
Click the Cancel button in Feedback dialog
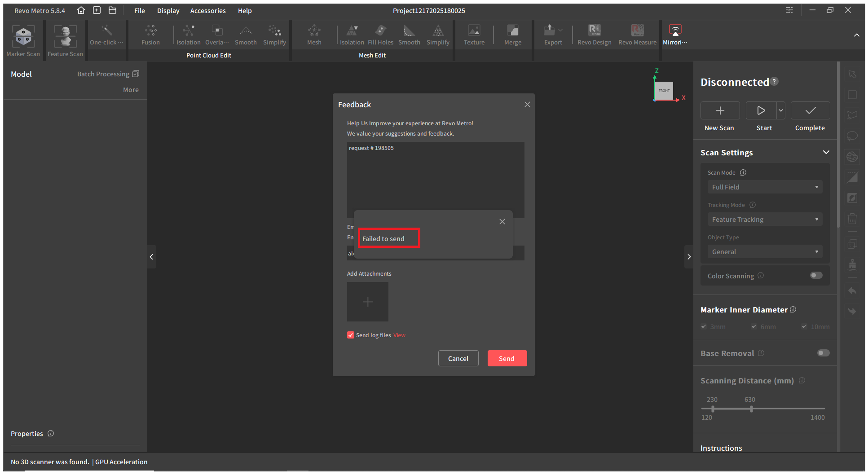coord(458,358)
